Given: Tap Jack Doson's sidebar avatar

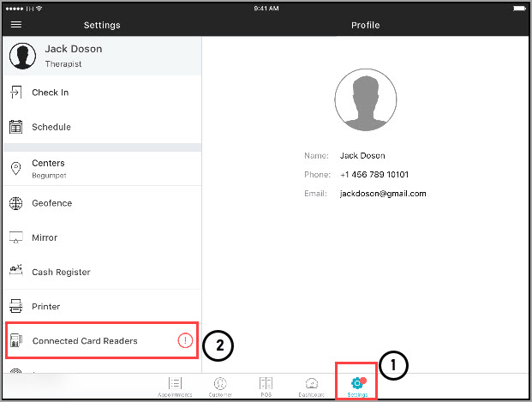Looking at the screenshot, I should (22, 56).
